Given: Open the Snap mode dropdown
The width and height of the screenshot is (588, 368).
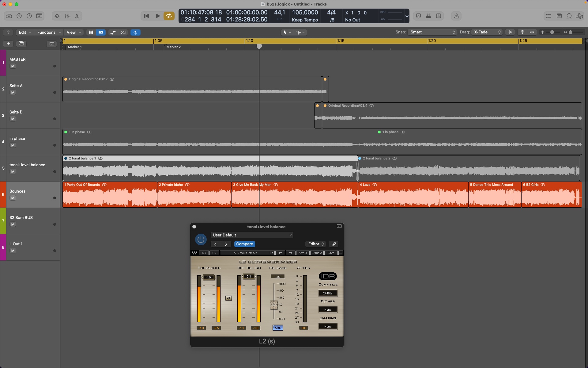Looking at the screenshot, I should click(432, 32).
